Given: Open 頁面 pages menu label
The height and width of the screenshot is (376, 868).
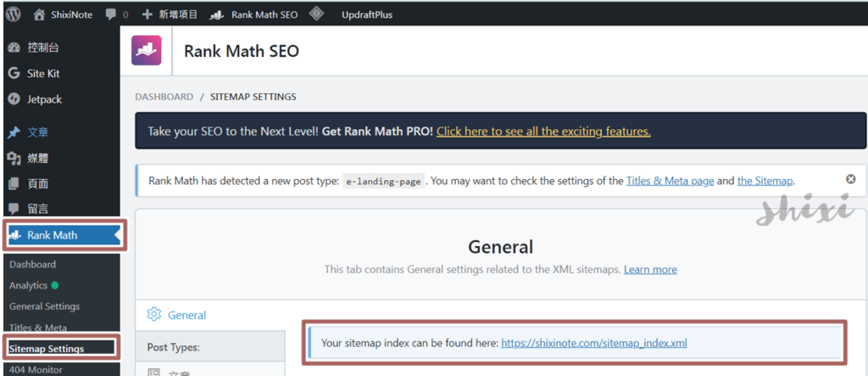Looking at the screenshot, I should [x=37, y=183].
